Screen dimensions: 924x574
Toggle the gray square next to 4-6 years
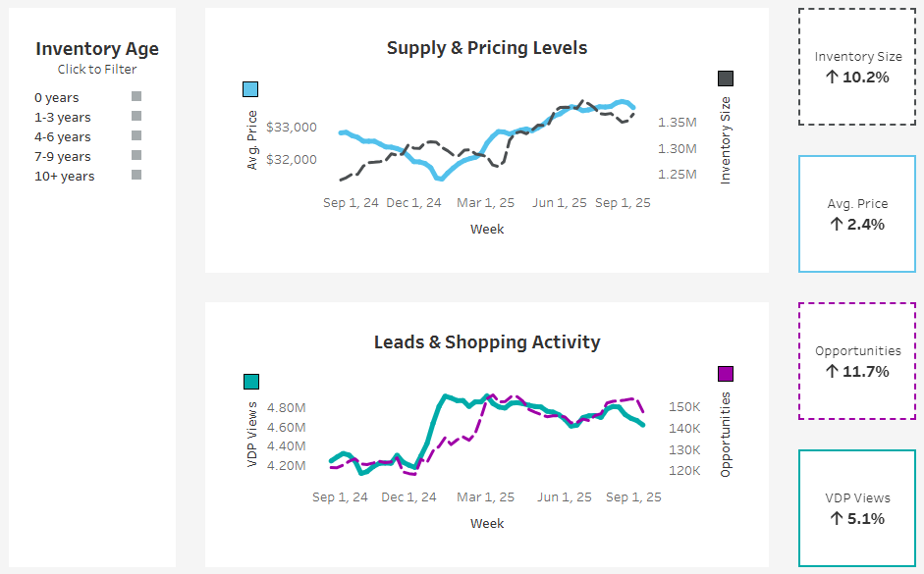click(136, 135)
